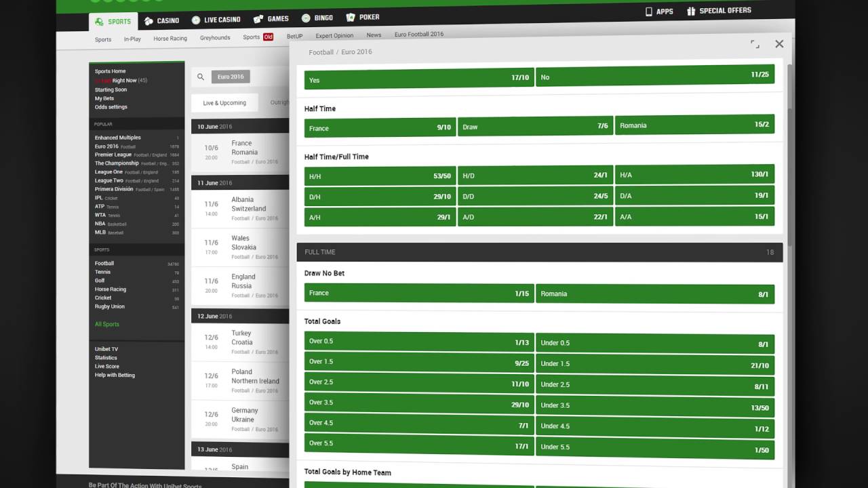Screen dimensions: 868x488
Task: Open Expert Opinion submenu item
Action: tap(334, 35)
